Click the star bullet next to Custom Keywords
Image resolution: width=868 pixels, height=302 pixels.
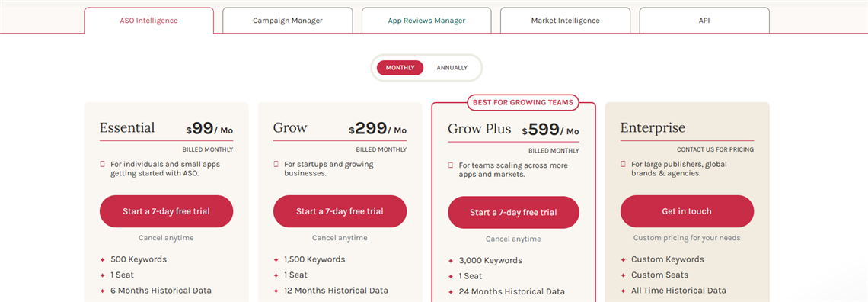click(624, 259)
